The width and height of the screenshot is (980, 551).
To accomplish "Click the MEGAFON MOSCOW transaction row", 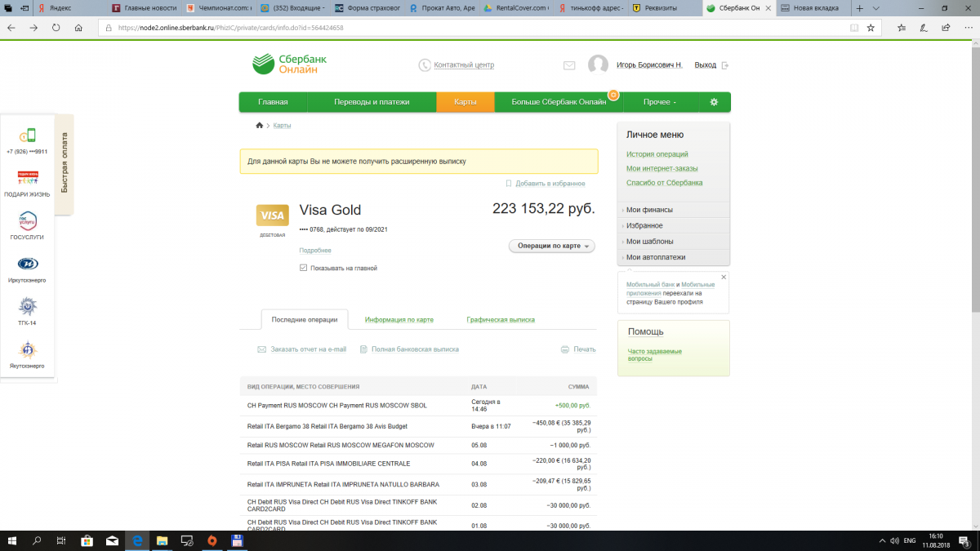I will tap(418, 446).
